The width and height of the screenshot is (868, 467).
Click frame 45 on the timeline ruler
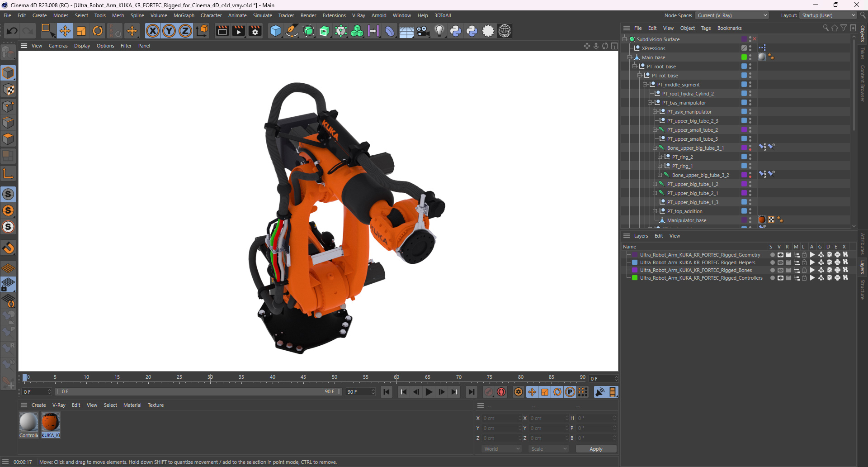tap(303, 377)
